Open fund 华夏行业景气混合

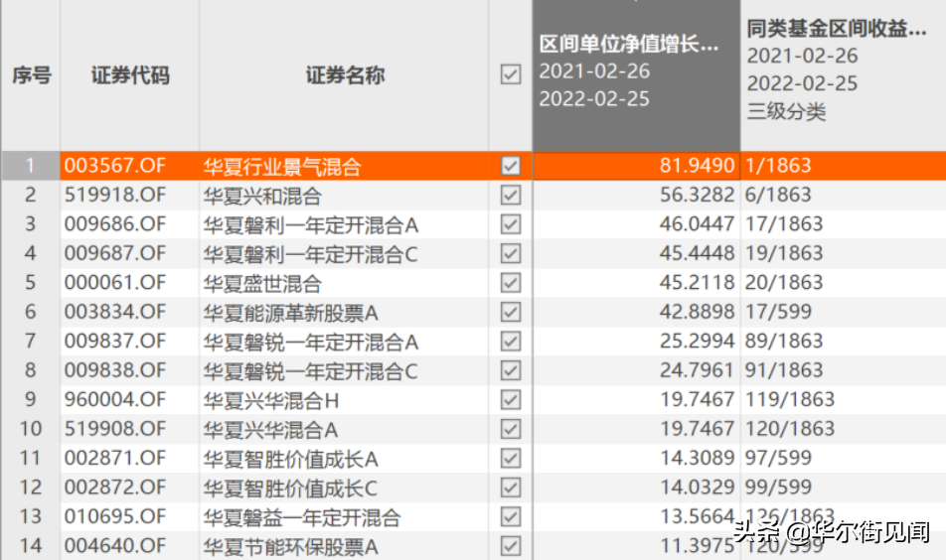282,167
